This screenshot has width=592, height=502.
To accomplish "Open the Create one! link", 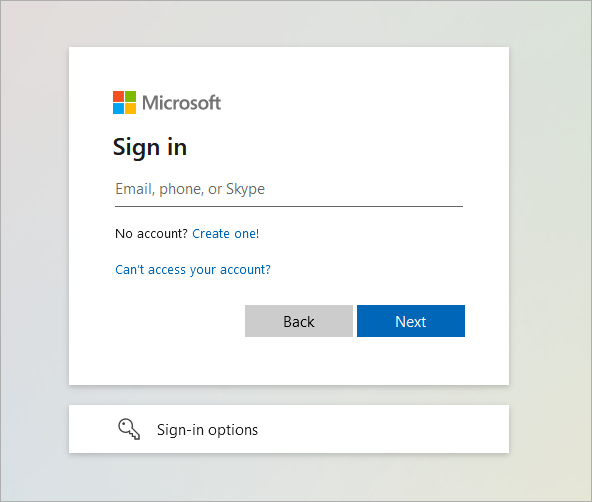I will [x=226, y=234].
